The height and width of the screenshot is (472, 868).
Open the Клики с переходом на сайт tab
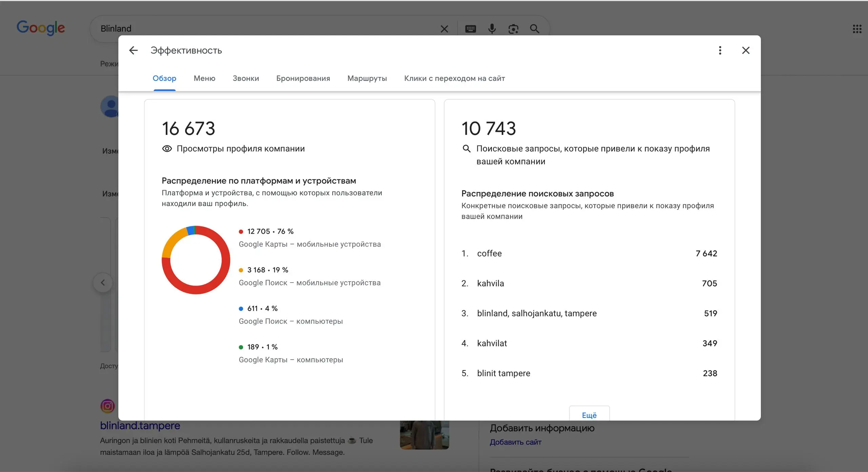pyautogui.click(x=455, y=78)
